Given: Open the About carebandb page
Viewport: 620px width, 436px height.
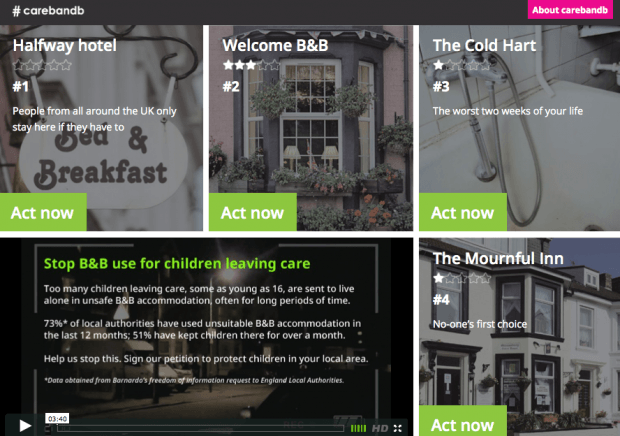Looking at the screenshot, I should pyautogui.click(x=570, y=10).
